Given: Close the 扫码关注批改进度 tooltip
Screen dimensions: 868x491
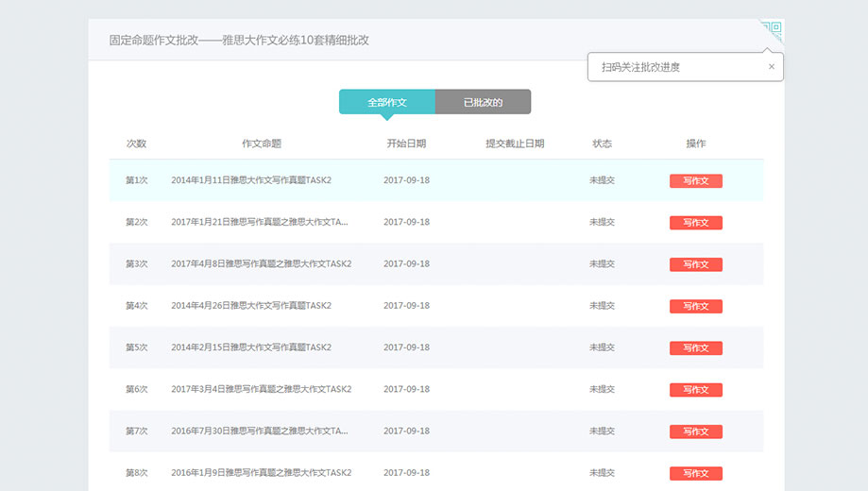Looking at the screenshot, I should coord(771,67).
